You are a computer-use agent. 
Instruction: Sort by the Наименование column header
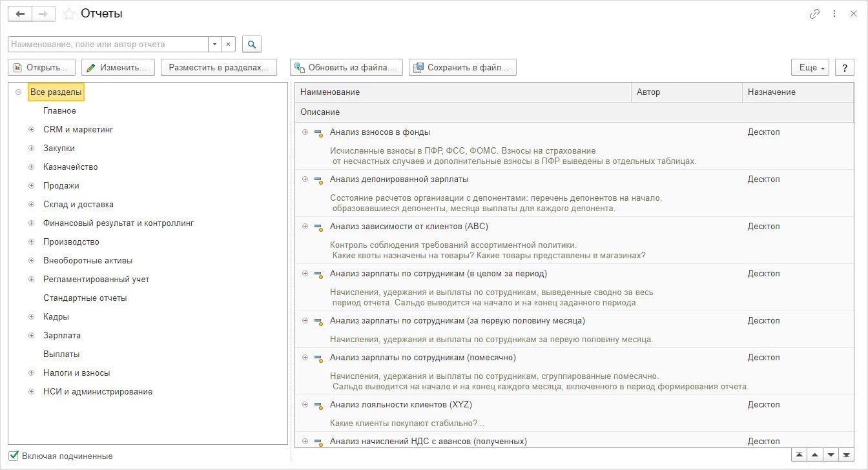462,92
